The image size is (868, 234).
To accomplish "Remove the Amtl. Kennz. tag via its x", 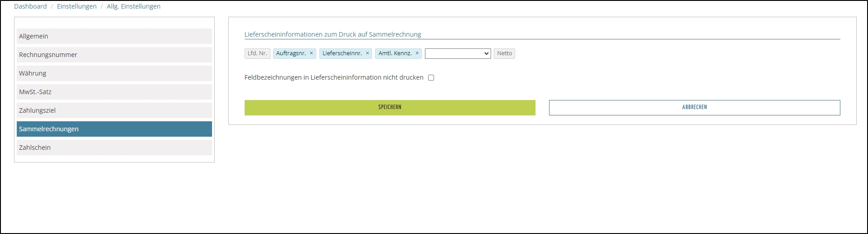I will point(417,53).
